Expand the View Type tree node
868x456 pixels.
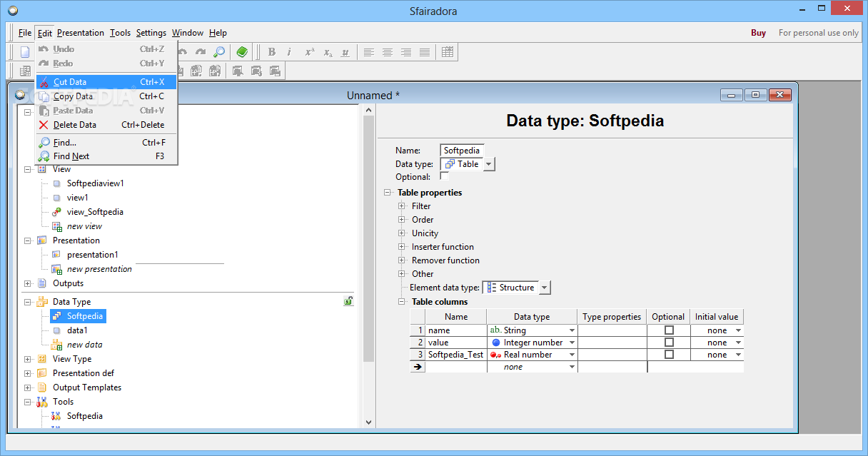click(28, 359)
